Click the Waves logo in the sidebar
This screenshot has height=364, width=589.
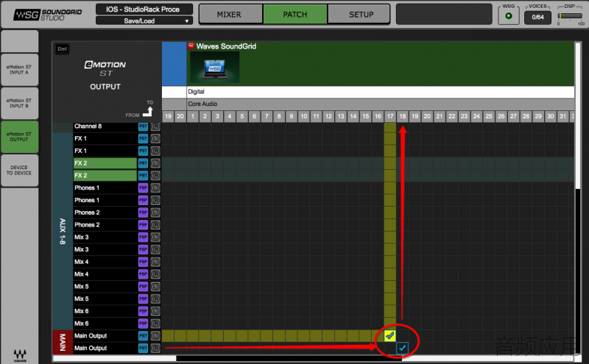click(x=20, y=355)
